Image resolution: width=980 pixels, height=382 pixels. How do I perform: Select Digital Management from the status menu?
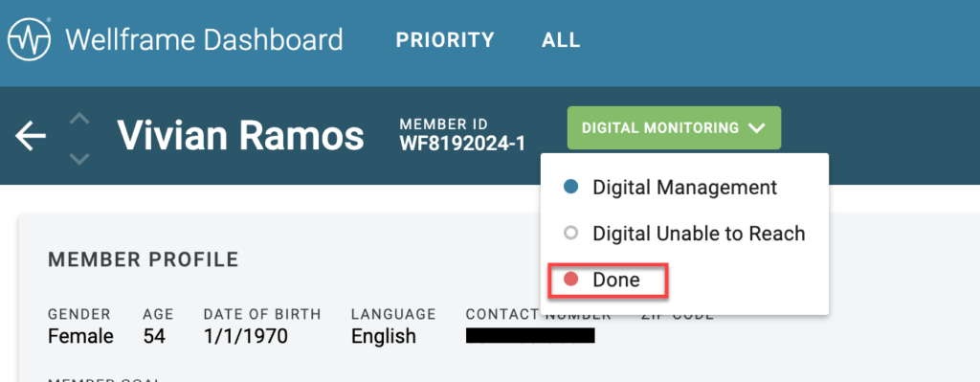tap(685, 187)
